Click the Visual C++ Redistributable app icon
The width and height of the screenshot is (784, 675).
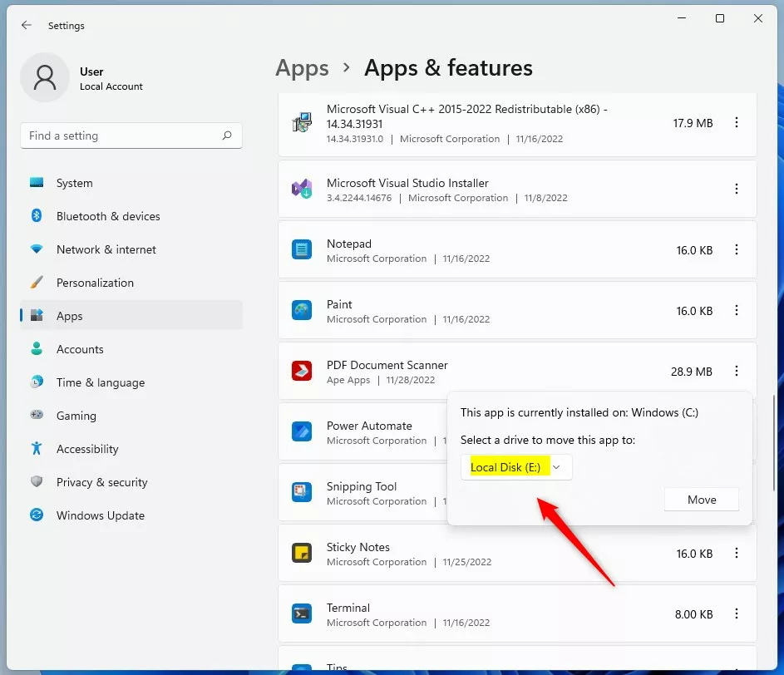click(302, 122)
